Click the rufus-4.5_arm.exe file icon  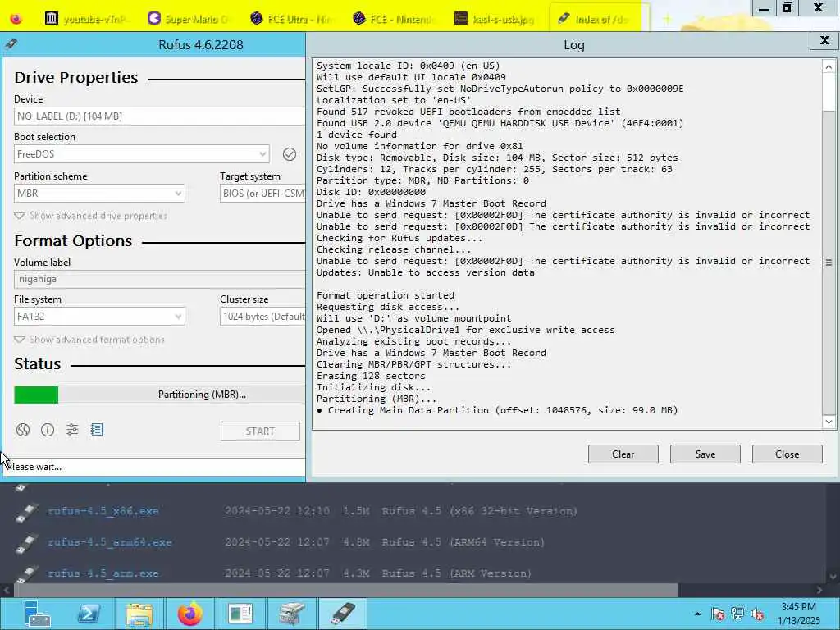pos(25,573)
